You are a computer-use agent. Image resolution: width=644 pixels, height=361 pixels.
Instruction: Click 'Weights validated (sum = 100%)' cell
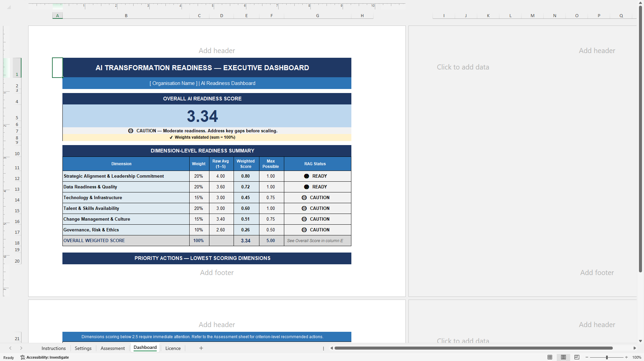pyautogui.click(x=207, y=137)
